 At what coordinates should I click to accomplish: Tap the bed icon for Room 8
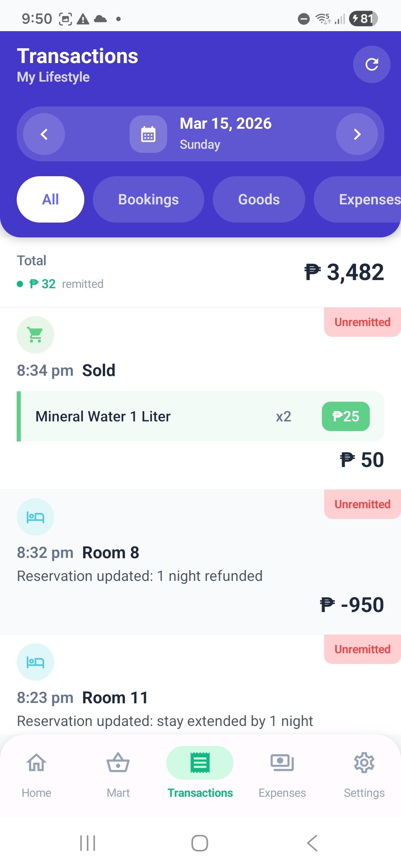tap(35, 517)
